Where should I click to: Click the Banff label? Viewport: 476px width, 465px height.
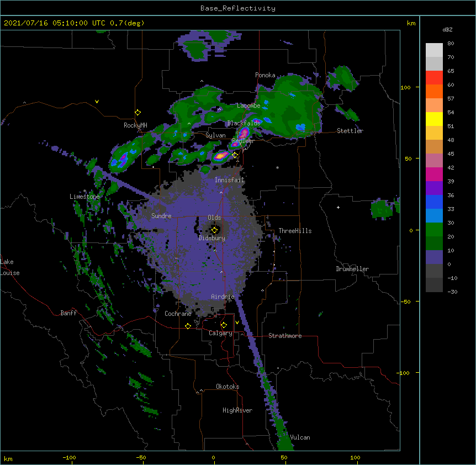[68, 313]
